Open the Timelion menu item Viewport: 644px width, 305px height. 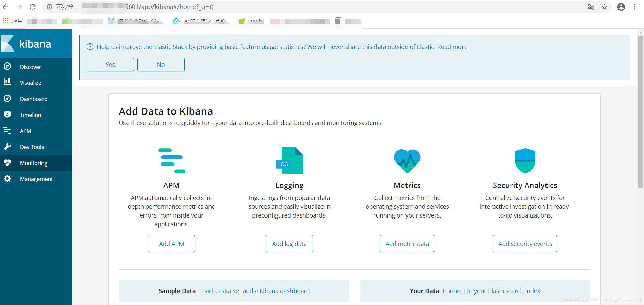click(36, 115)
